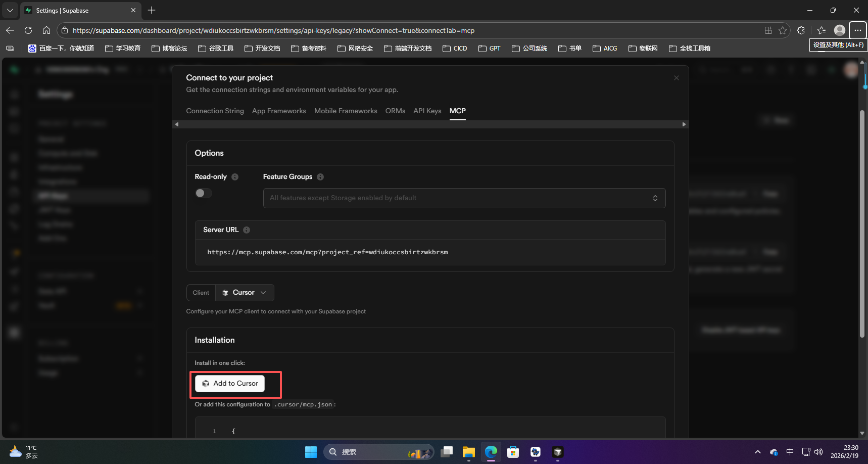The image size is (868, 464).
Task: Open Microsoft Store taskbar icon
Action: point(513,452)
